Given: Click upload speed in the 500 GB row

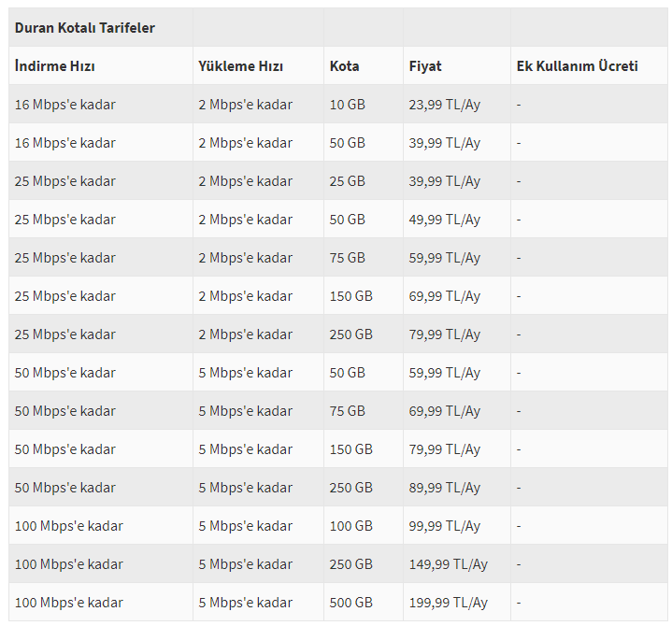Looking at the screenshot, I should [x=245, y=603].
